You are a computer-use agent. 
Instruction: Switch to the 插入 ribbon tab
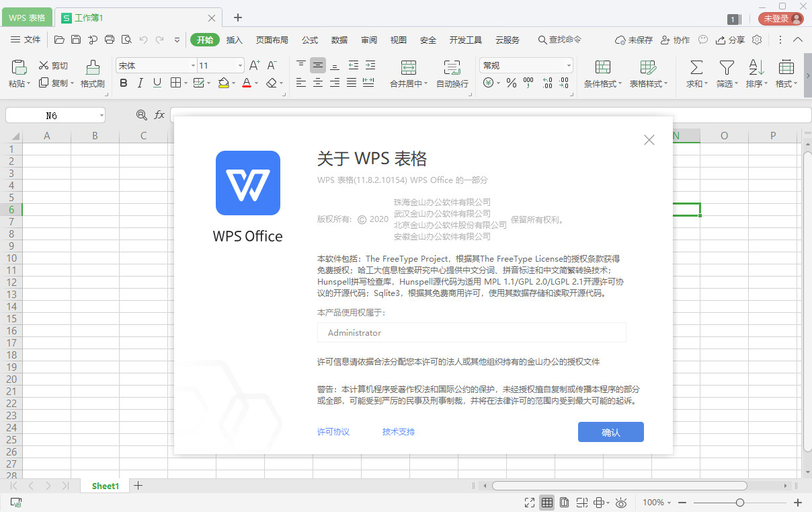click(x=234, y=40)
